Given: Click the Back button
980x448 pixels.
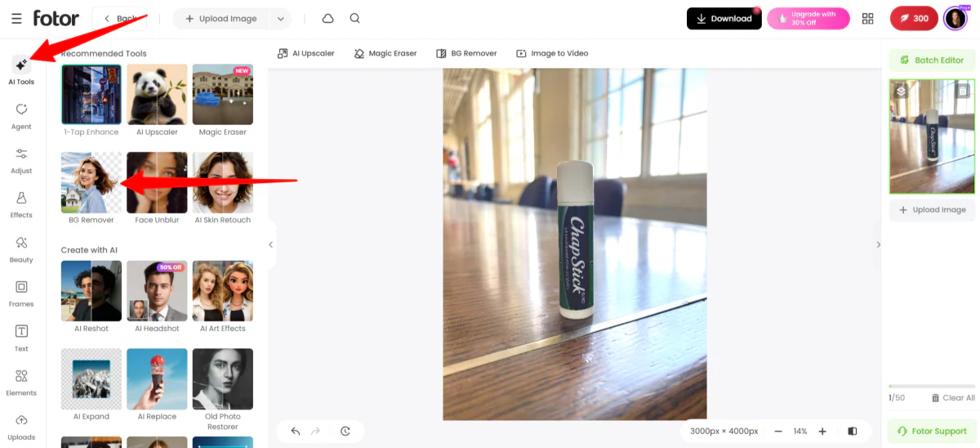Looking at the screenshot, I should pyautogui.click(x=120, y=18).
